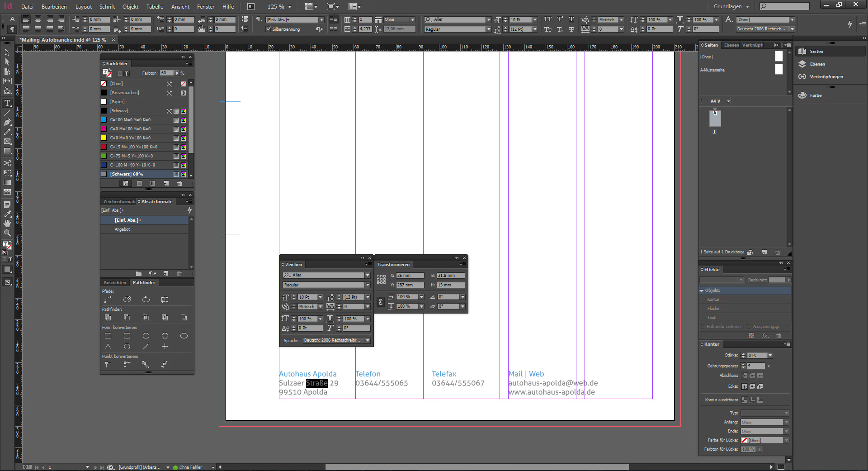Activate the Eyedropper tool
The width and height of the screenshot is (868, 471).
pos(7,214)
